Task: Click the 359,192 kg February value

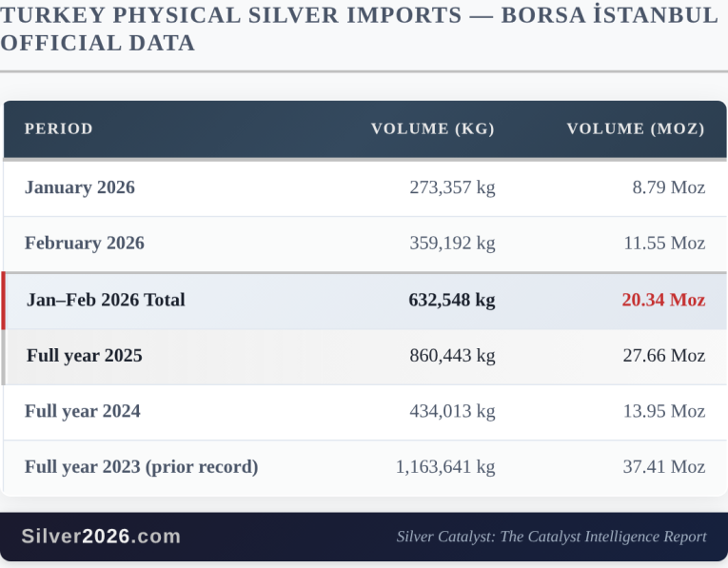Action: point(452,243)
